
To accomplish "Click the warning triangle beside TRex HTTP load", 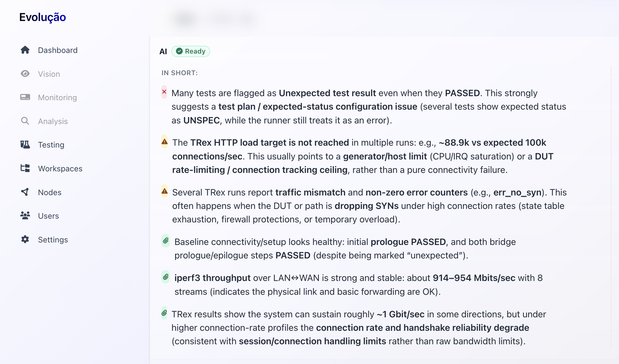I will point(164,142).
